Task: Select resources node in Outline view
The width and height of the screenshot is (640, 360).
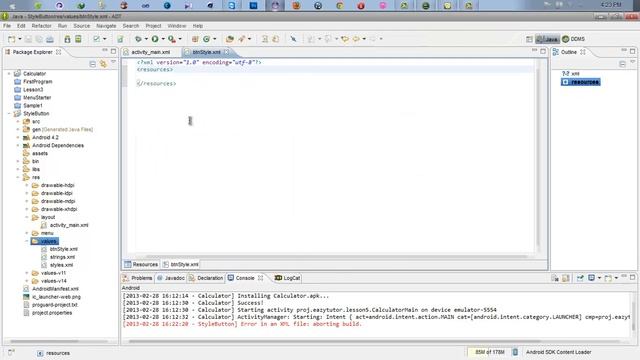Action: coord(581,82)
